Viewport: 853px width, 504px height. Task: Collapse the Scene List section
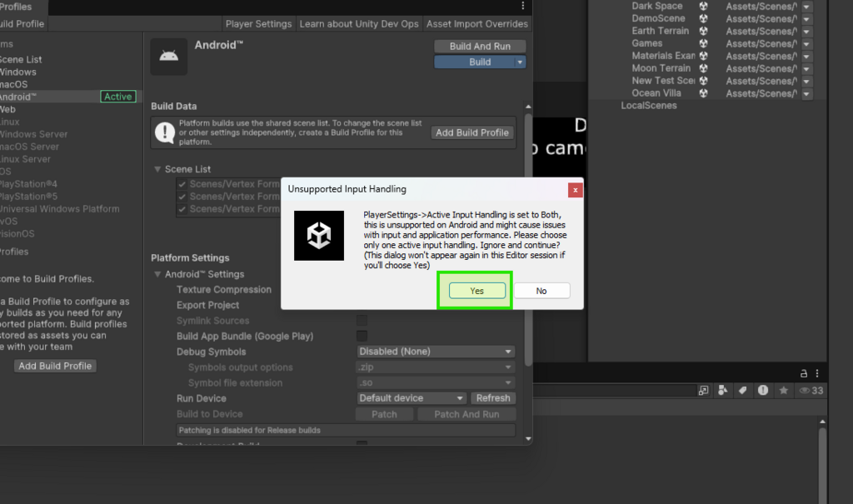pyautogui.click(x=157, y=169)
